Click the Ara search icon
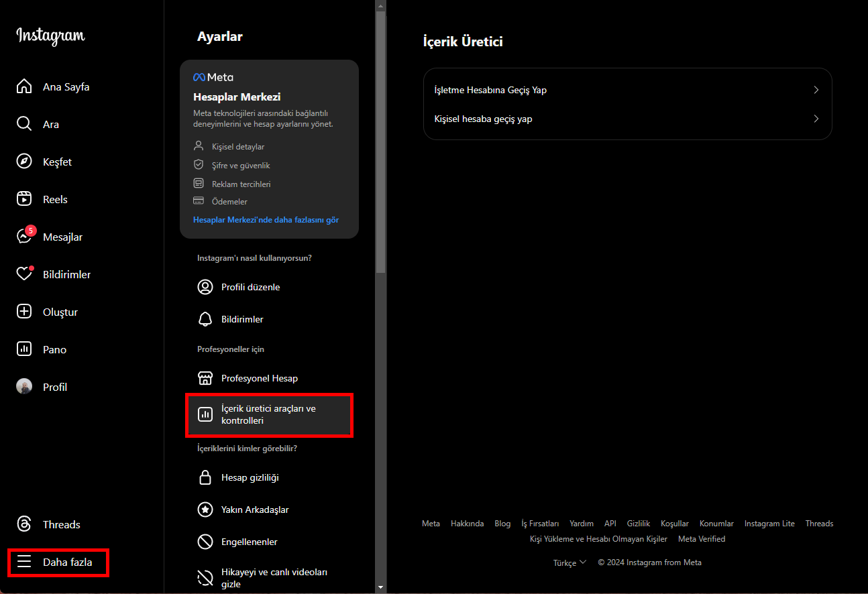 24,124
